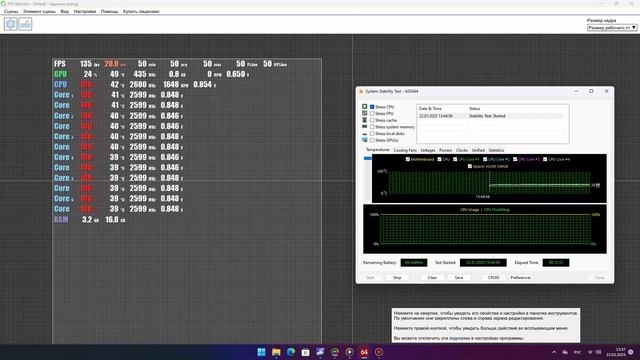Click the Stress FPU icon
Viewport: 640px width, 360px height.
point(364,113)
